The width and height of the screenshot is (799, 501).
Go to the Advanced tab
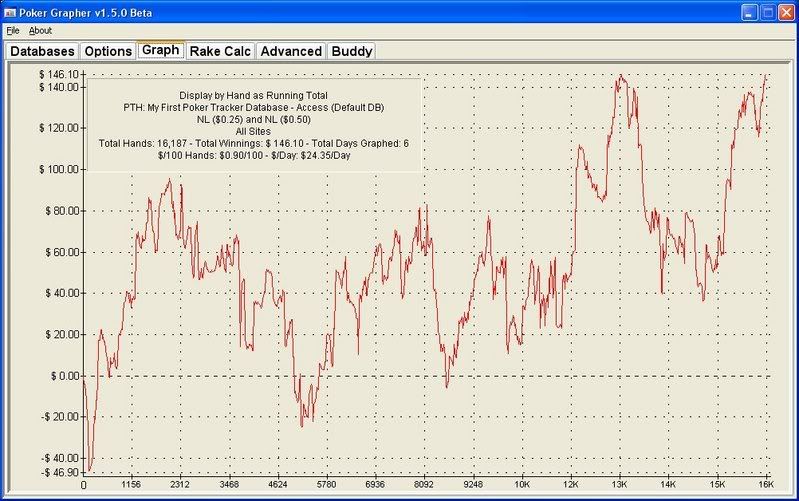click(x=291, y=51)
